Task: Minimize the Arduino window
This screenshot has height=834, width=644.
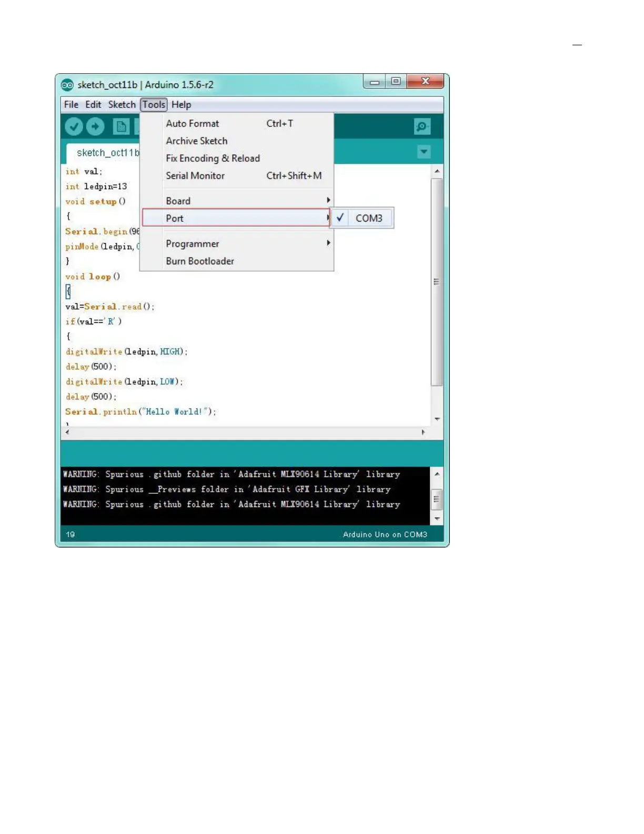Action: [x=375, y=82]
